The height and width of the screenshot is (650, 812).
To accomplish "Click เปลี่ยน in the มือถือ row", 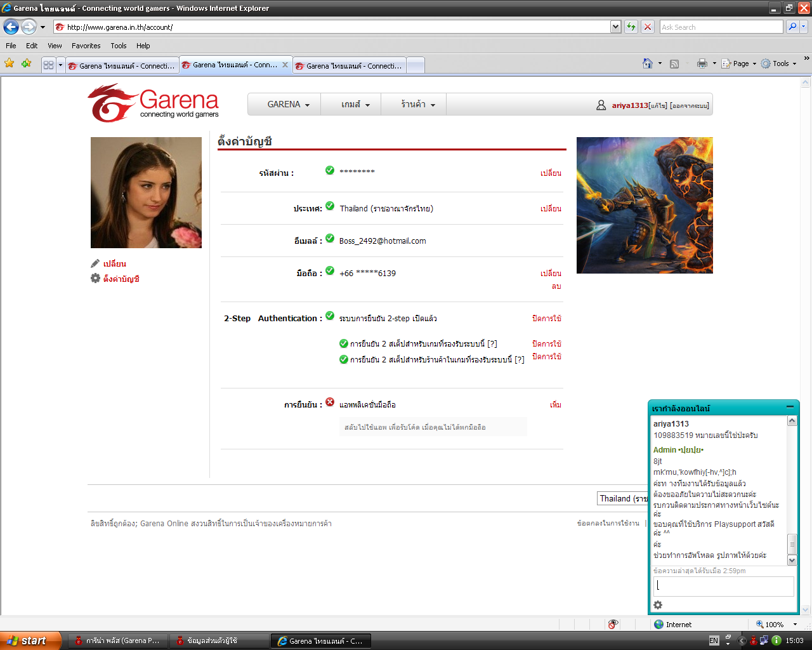I will tap(551, 273).
